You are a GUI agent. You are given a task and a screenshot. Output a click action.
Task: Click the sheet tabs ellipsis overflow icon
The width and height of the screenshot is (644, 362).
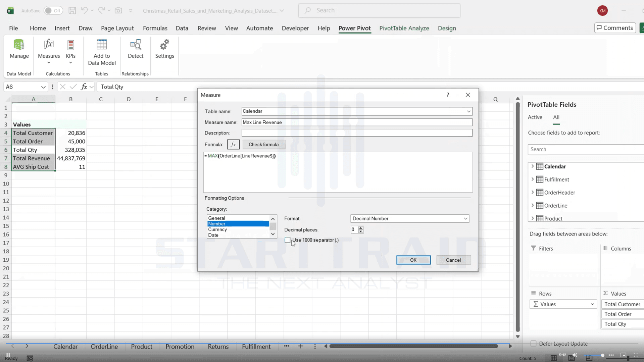tap(286, 346)
